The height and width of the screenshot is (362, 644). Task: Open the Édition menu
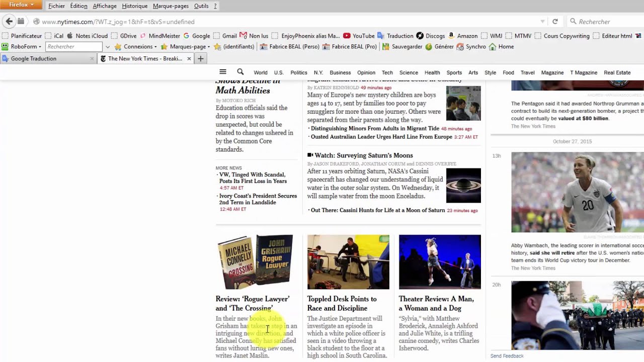point(78,6)
